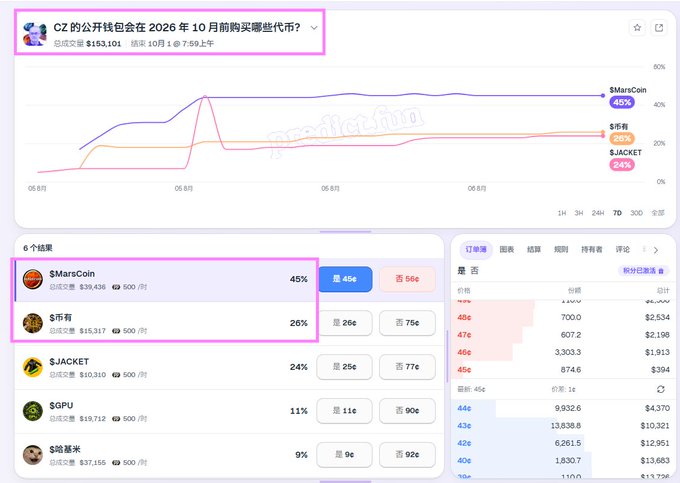Click the $MarsCoin 45% chart legend badge
The image size is (680, 483).
[622, 102]
